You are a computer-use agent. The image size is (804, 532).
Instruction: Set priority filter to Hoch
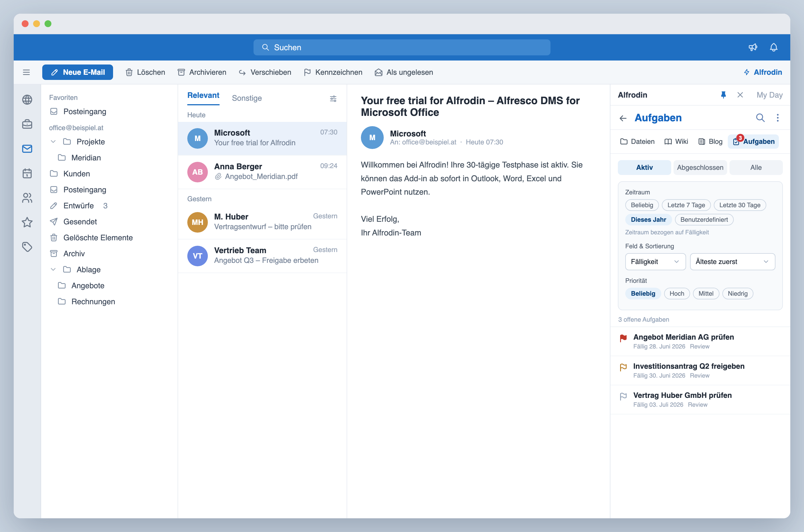pos(677,293)
